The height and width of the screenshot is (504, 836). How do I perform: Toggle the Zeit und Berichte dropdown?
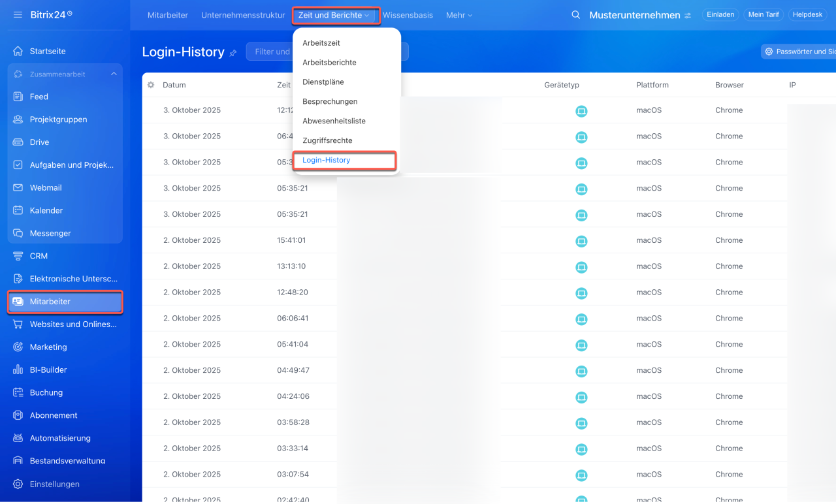tap(334, 15)
